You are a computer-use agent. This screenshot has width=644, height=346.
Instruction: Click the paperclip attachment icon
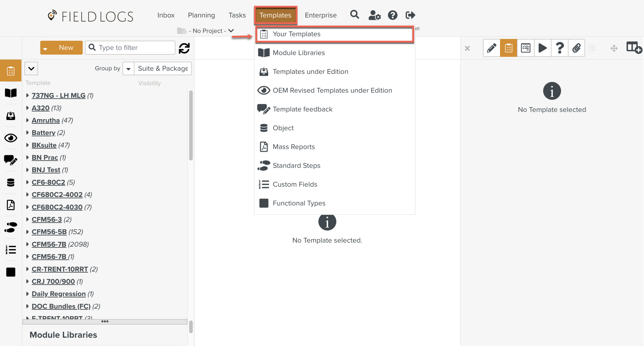(577, 48)
